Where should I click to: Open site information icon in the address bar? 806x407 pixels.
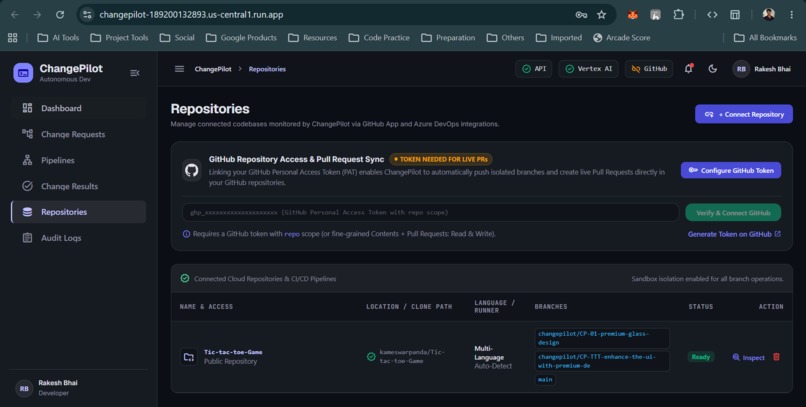(87, 15)
